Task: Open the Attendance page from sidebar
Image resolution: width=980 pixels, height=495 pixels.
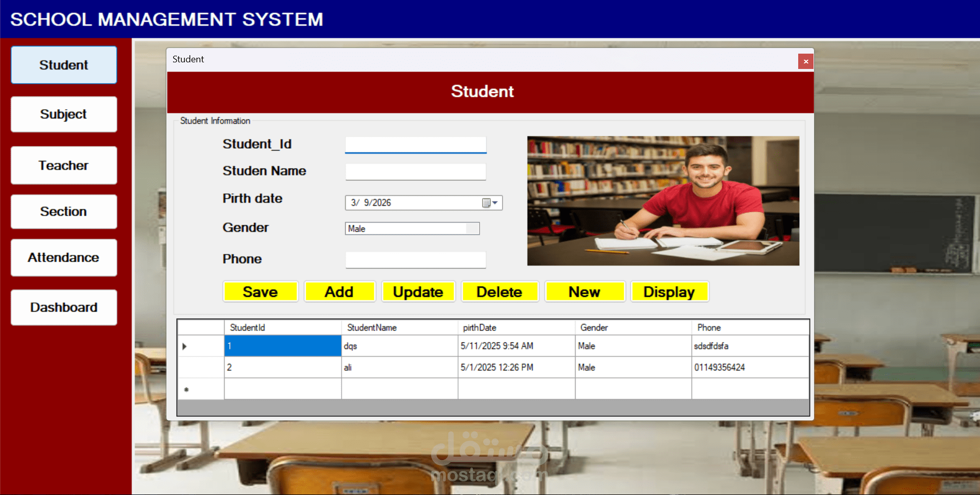Action: [x=63, y=257]
